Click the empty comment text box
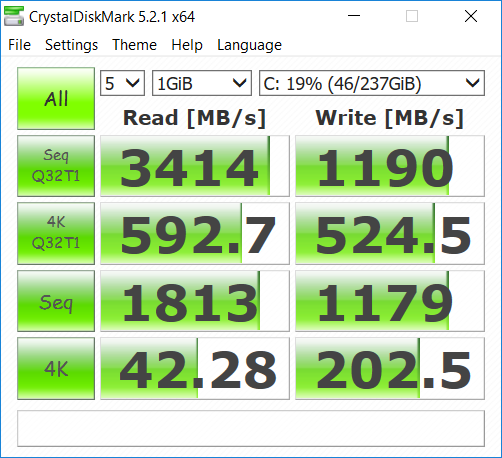Screen dimensions: 502x458 (x=251, y=428)
